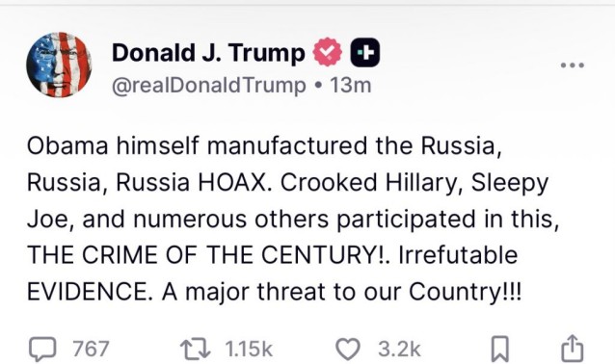The height and width of the screenshot is (364, 615).
Task: Open the share icon for this post
Action: pyautogui.click(x=572, y=349)
